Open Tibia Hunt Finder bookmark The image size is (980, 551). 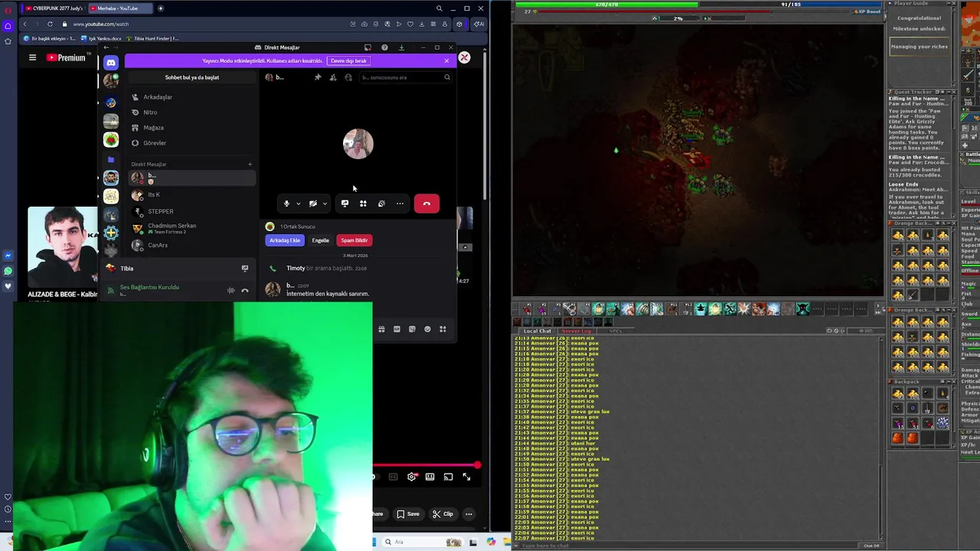click(153, 38)
